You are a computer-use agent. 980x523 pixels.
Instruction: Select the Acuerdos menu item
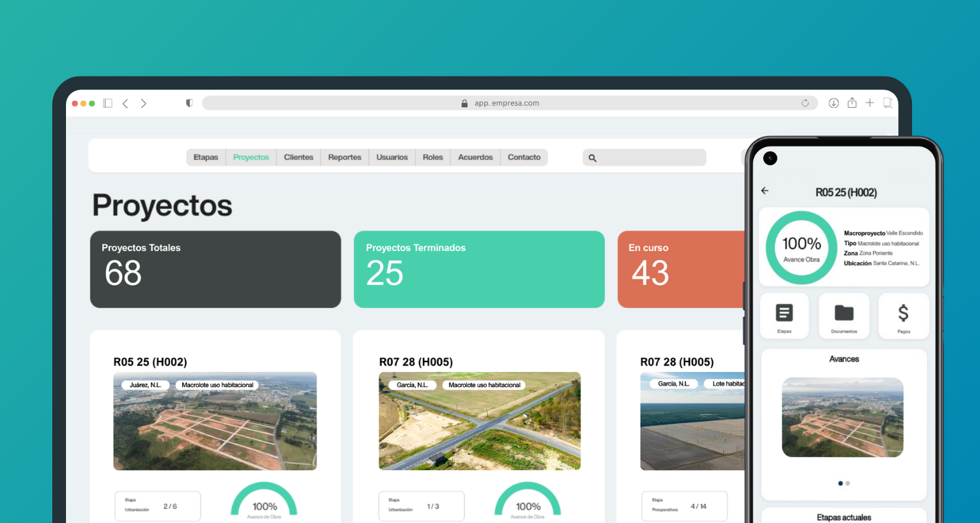click(x=475, y=158)
